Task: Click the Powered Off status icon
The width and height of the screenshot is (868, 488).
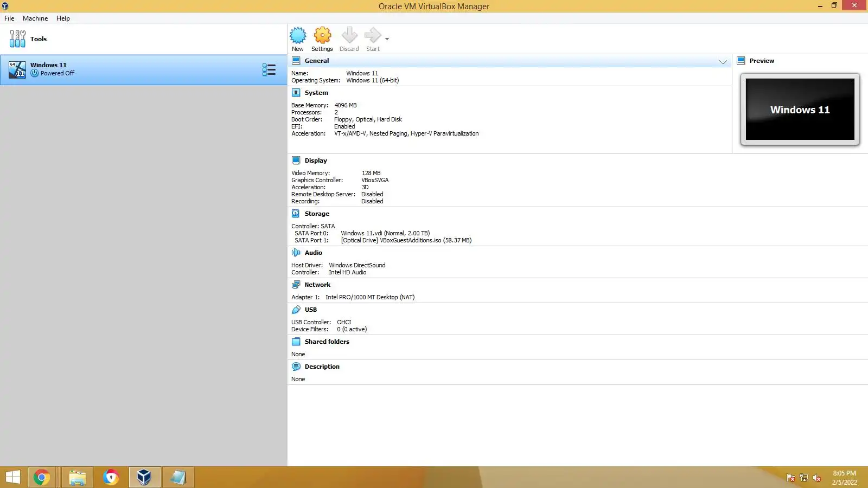Action: (x=35, y=73)
